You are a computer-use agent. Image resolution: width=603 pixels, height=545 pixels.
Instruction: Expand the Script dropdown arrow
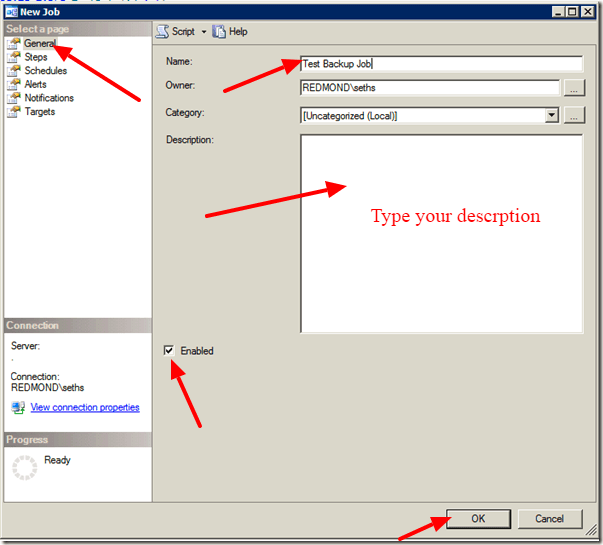204,32
